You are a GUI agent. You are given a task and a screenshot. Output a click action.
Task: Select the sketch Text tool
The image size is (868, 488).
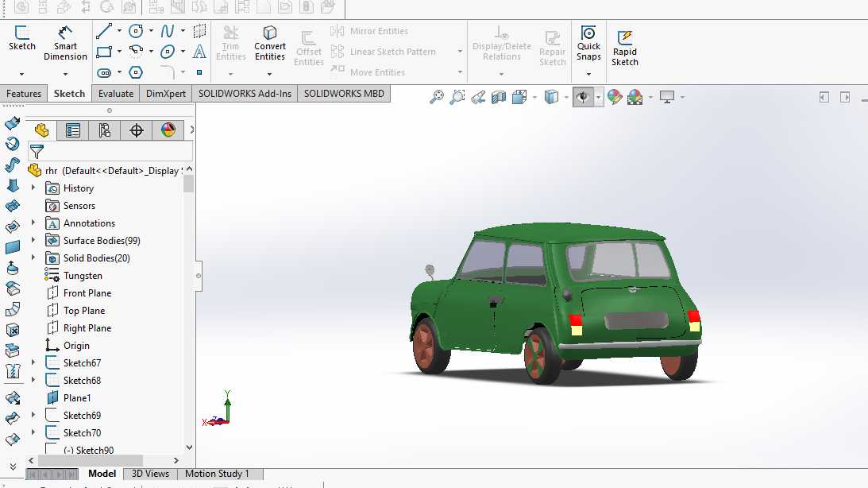199,52
